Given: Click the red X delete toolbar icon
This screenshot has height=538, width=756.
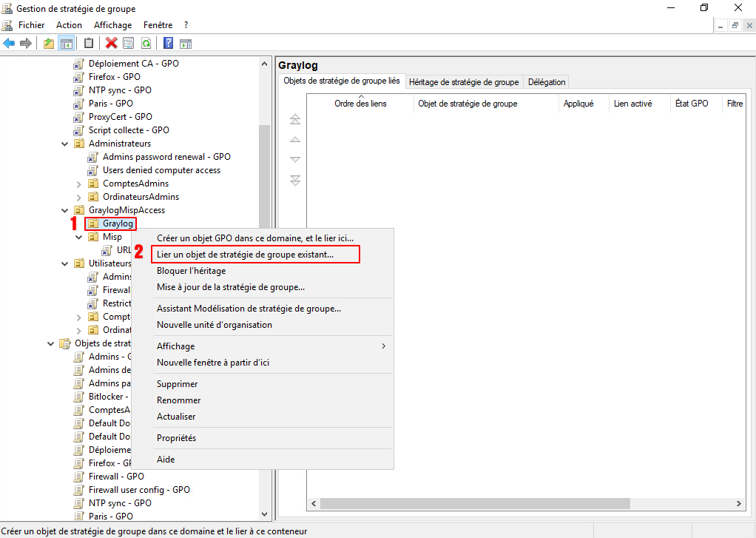Looking at the screenshot, I should [112, 44].
